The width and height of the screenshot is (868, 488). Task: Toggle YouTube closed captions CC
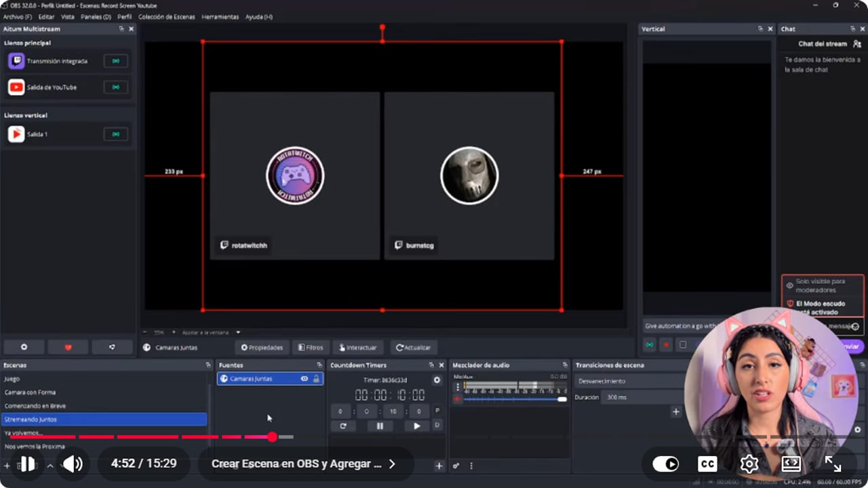707,464
